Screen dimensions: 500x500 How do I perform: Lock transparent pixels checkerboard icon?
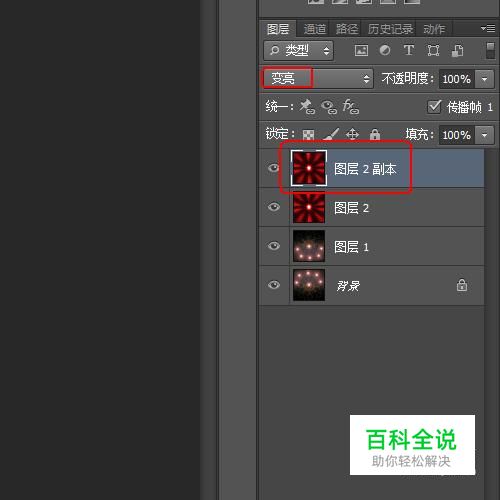tap(308, 135)
